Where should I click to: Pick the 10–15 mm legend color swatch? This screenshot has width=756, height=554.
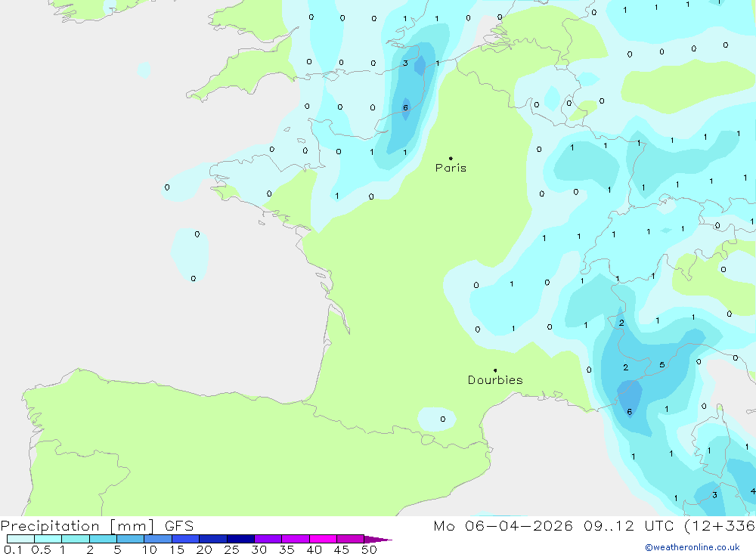(158, 539)
